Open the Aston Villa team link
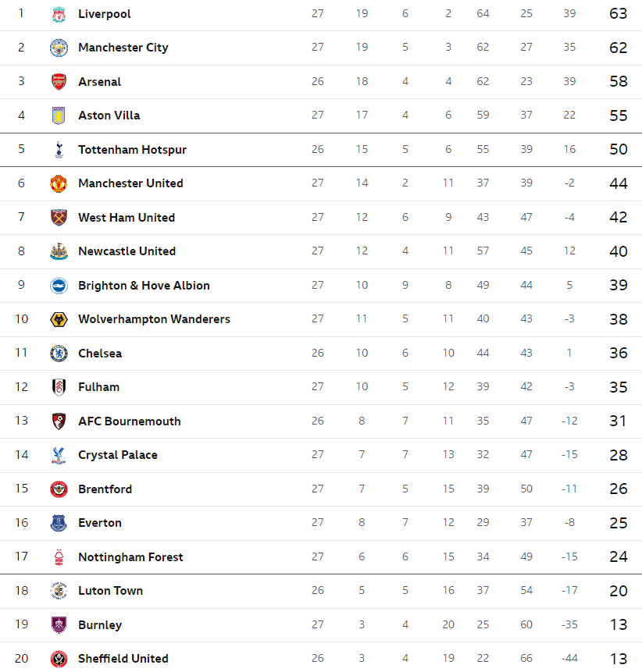The width and height of the screenshot is (642, 672). click(109, 116)
